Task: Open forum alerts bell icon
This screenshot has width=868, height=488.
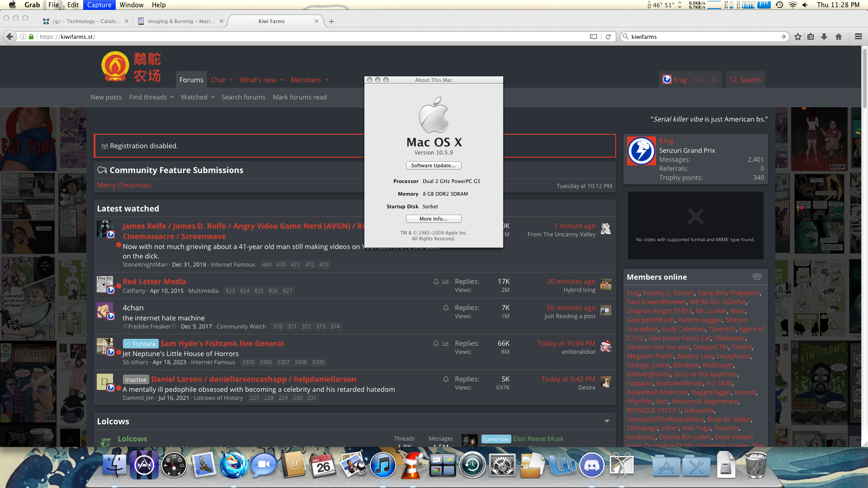Action: (715, 80)
